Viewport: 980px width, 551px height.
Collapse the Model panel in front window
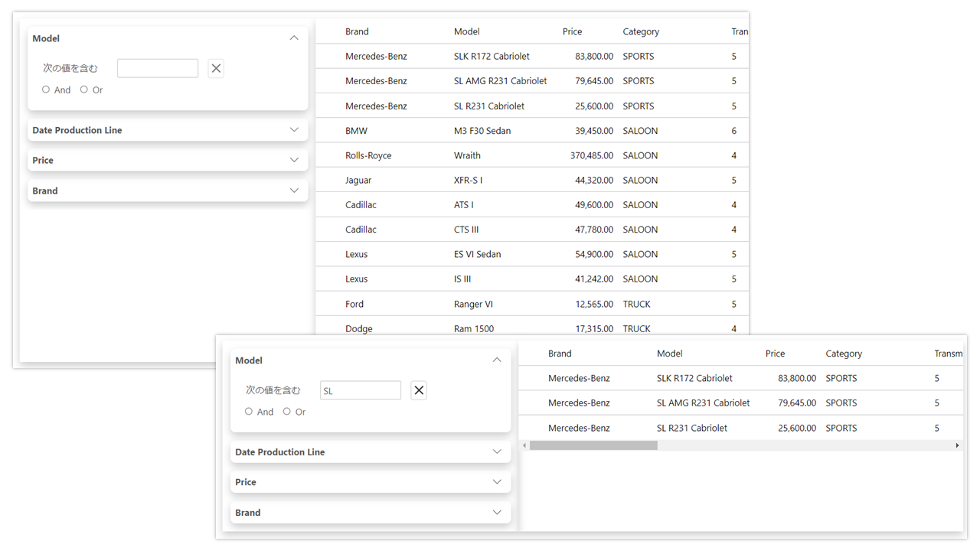coord(497,360)
